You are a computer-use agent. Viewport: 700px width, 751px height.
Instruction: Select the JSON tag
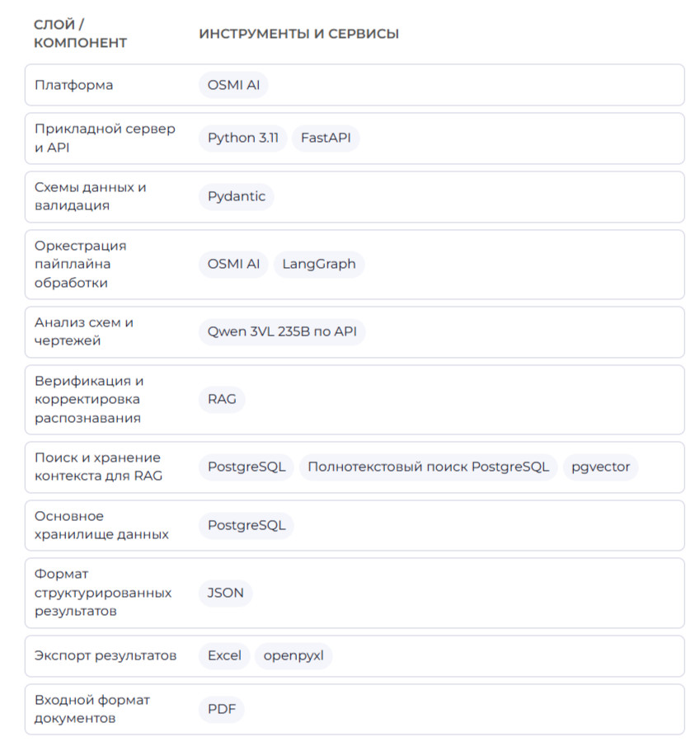coord(226,594)
